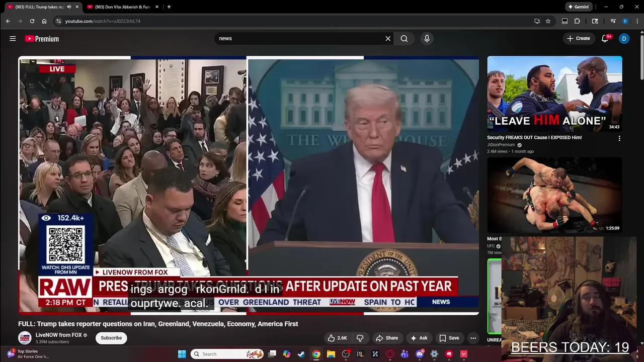Open the YouTube account avatar menu
This screenshot has height=362, width=644.
pos(624,38)
